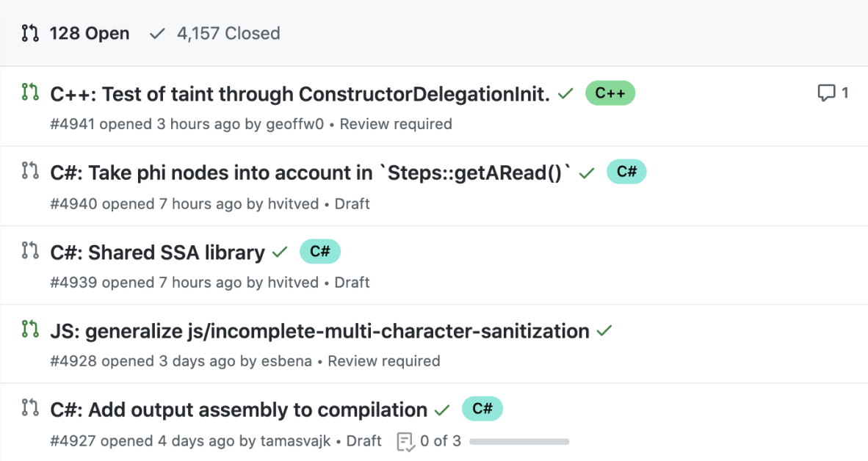Screen dimensions: 868x461
Task: Click author link geoffw0
Action: [x=295, y=124]
